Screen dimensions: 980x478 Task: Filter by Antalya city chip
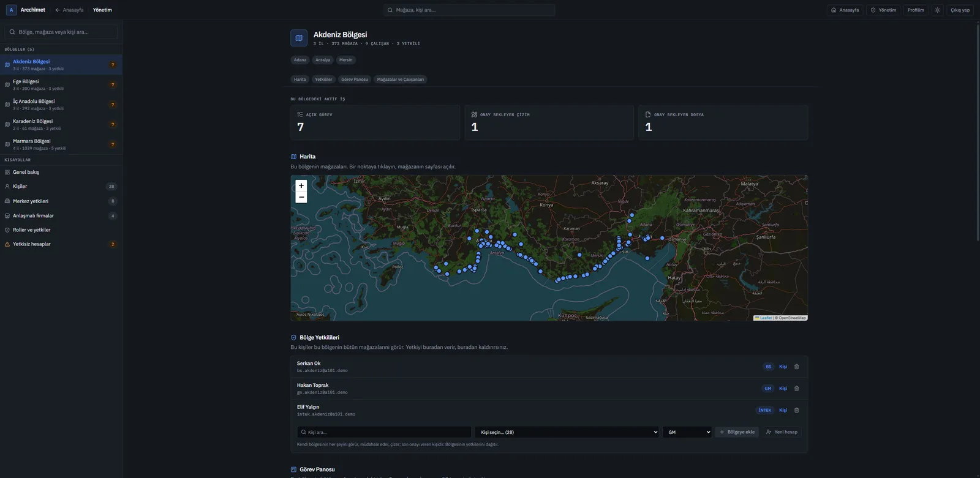tap(323, 60)
